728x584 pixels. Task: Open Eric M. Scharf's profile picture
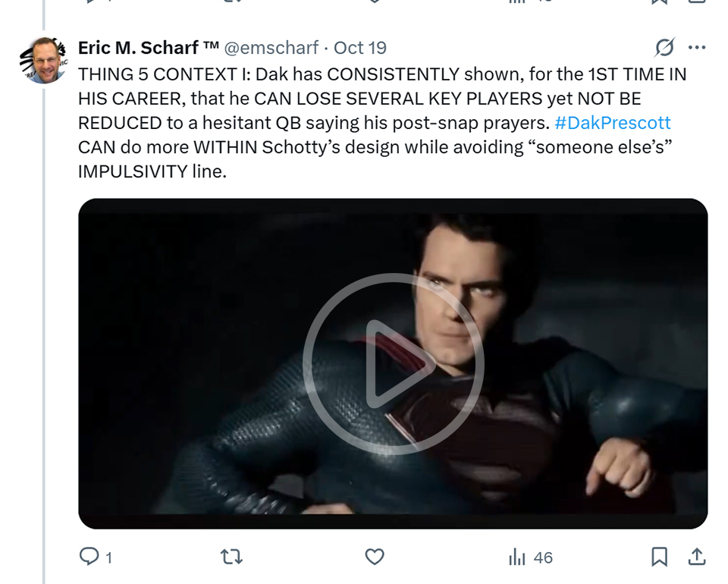click(x=44, y=60)
